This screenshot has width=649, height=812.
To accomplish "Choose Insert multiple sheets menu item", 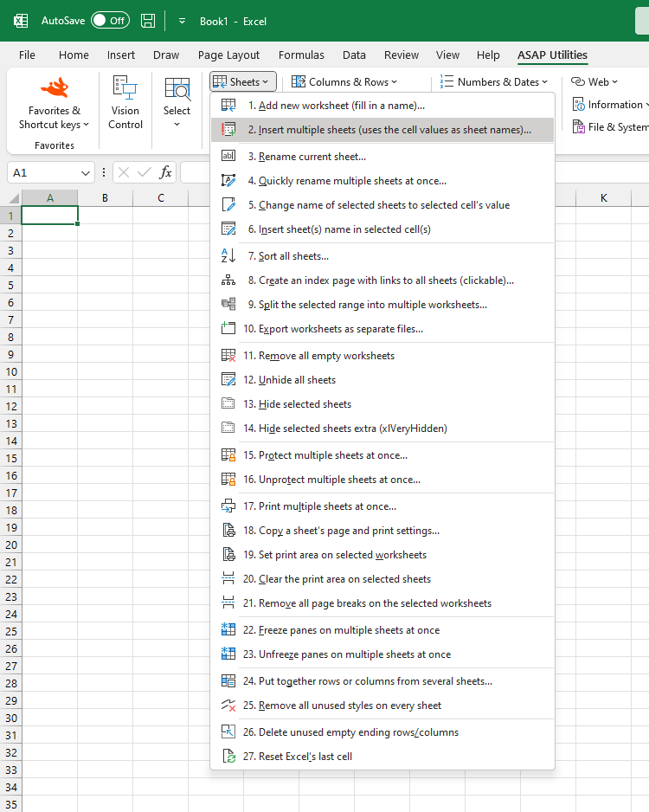I will (382, 130).
